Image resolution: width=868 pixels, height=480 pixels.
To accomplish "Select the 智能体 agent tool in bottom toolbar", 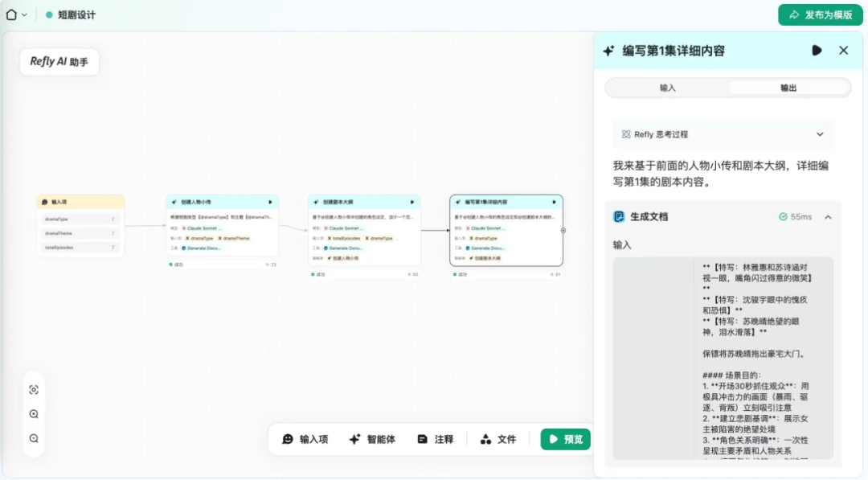I will (x=371, y=439).
